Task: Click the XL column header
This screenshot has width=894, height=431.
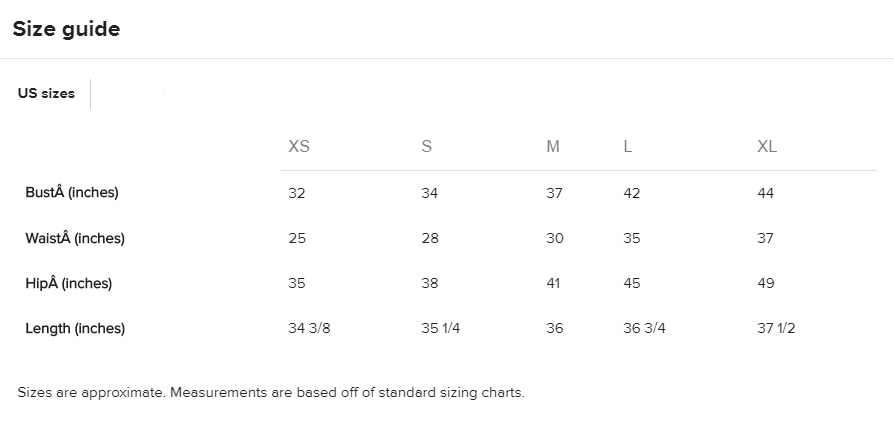Action: tap(767, 146)
